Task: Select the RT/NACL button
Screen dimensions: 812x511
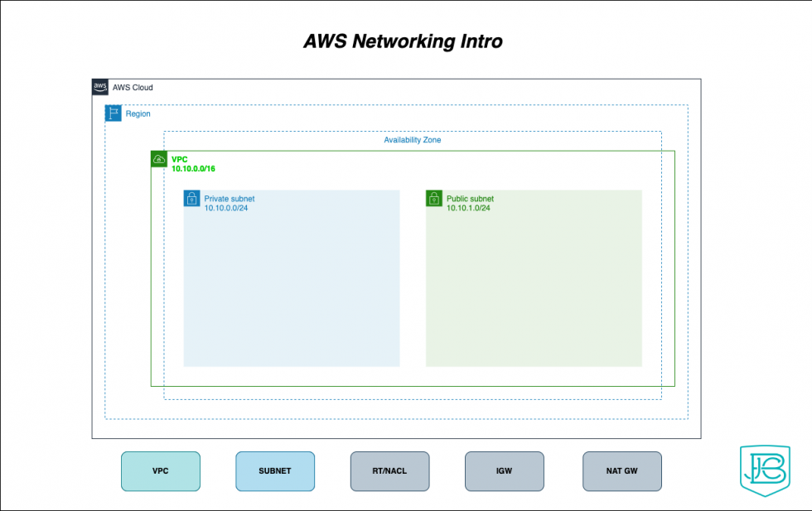Action: click(389, 471)
